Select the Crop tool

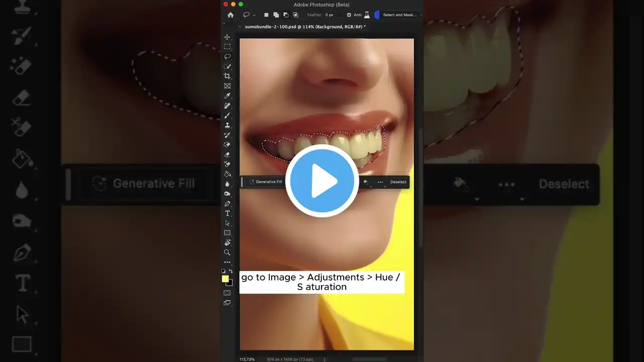click(227, 76)
